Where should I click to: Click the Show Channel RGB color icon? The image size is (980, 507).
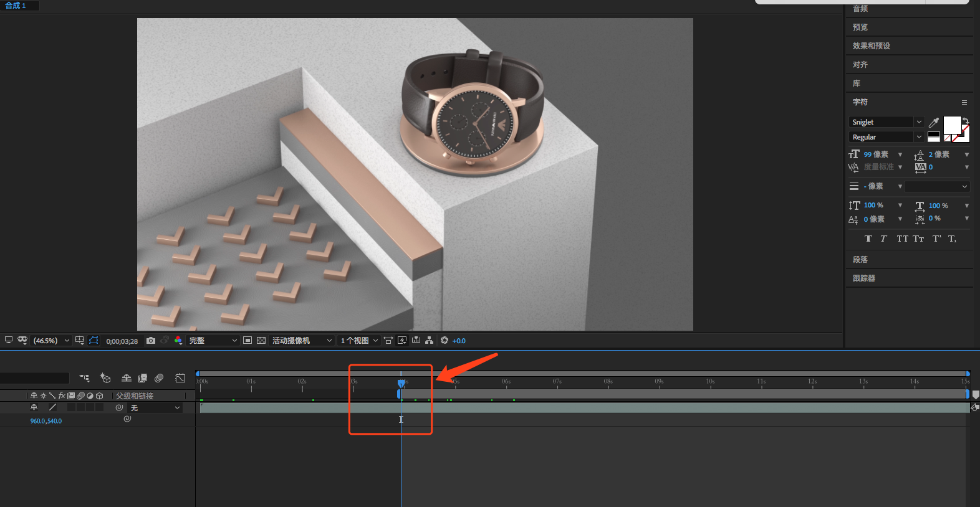click(x=178, y=341)
